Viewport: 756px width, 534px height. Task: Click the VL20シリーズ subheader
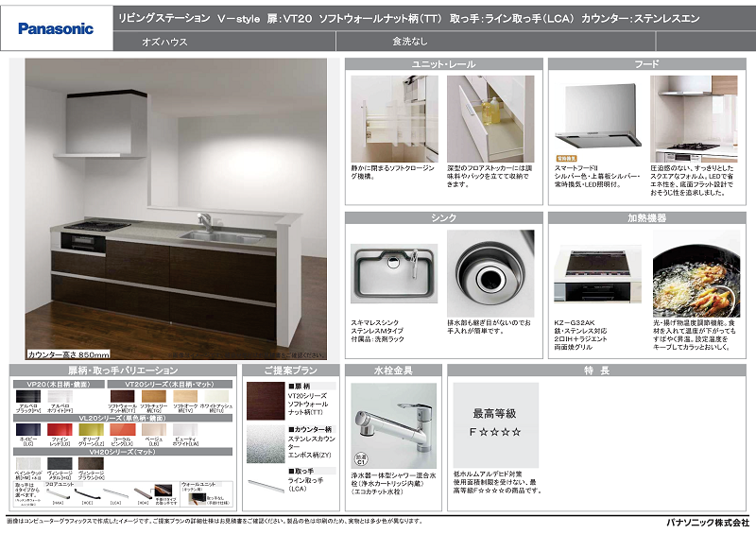coord(123,419)
